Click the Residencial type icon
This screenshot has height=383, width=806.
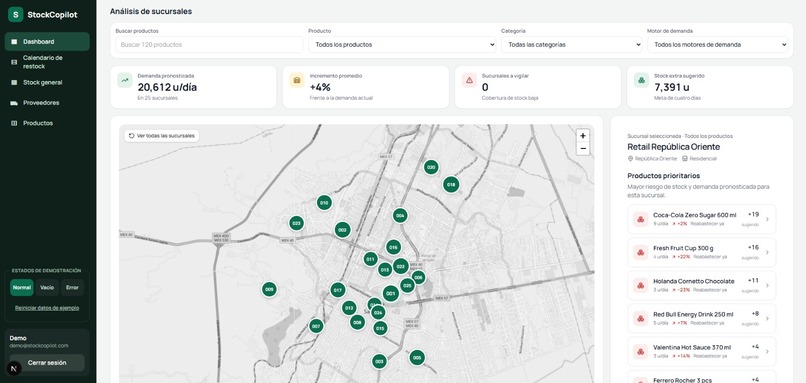685,159
